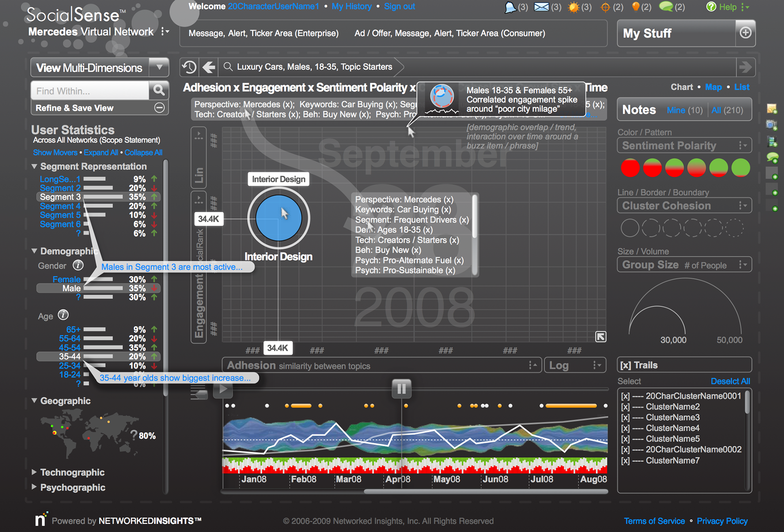
Task: Collapse the Demographic section
Action: (34, 251)
